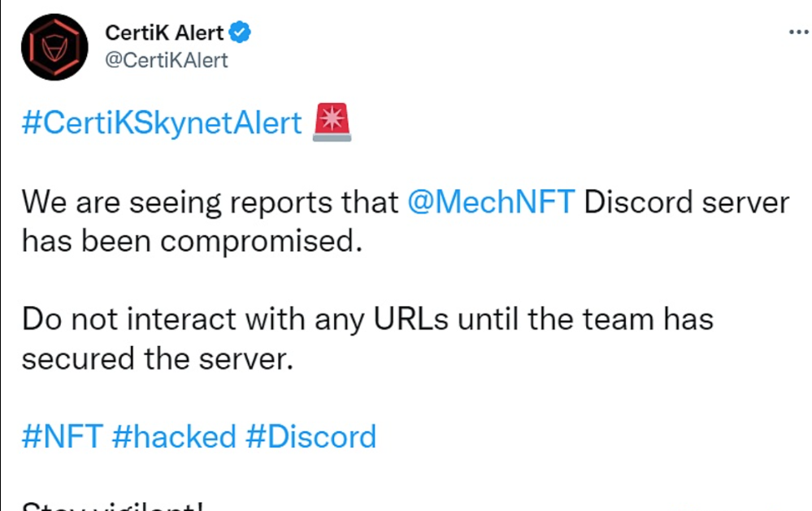Click the red siren emoji

coord(332,123)
